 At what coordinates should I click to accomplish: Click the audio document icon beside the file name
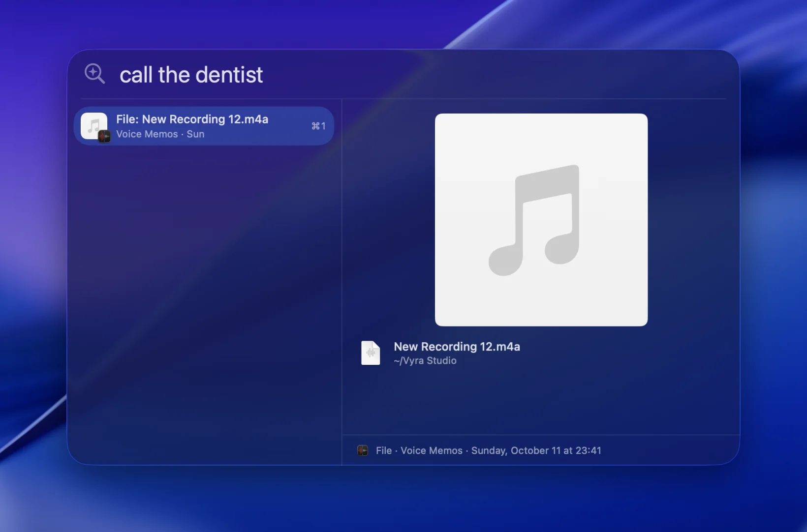371,353
